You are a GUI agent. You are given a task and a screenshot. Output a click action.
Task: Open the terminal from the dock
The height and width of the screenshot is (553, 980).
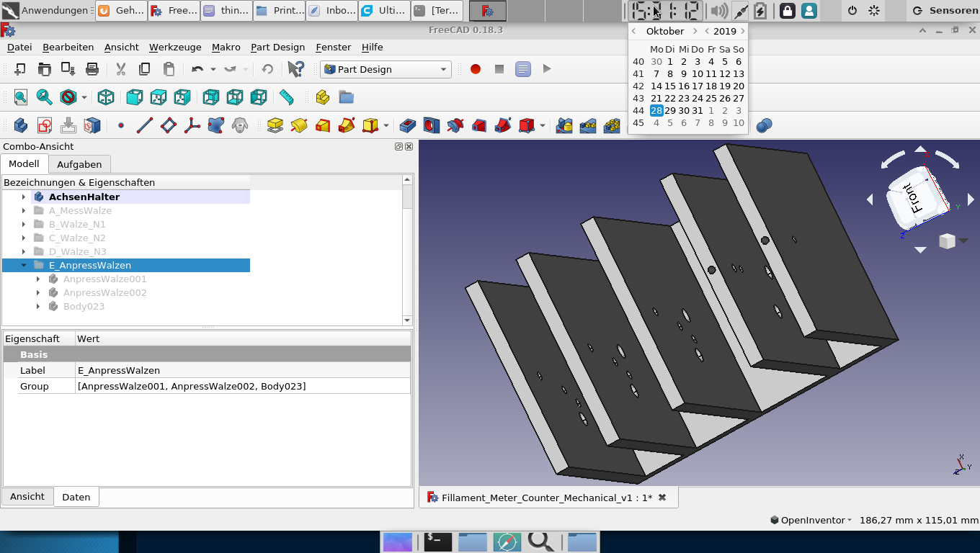[x=438, y=541]
